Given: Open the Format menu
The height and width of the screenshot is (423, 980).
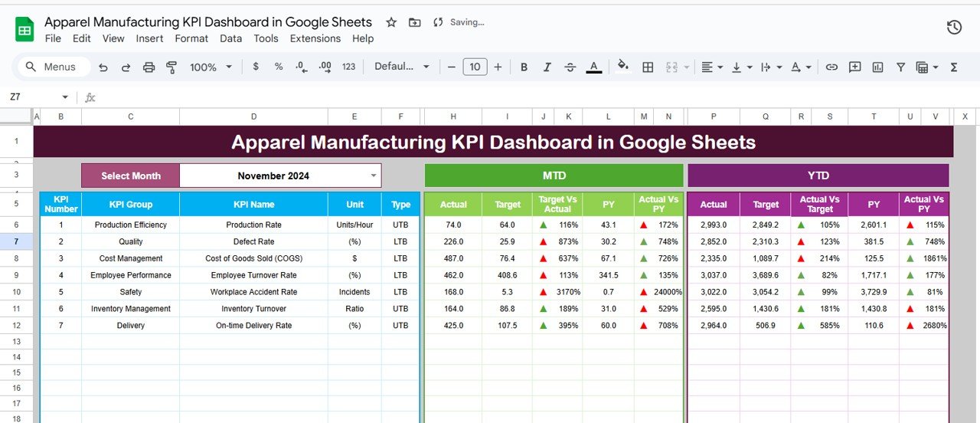Looking at the screenshot, I should 191,38.
